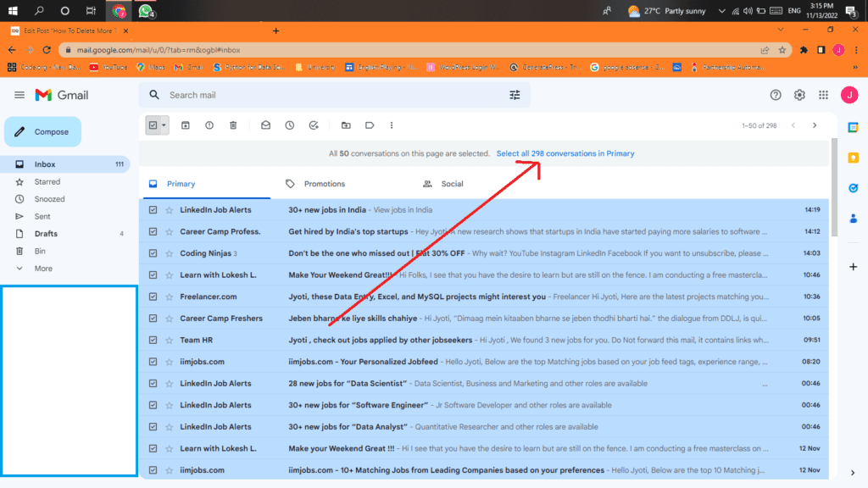The height and width of the screenshot is (488, 868).
Task: Focus the Search mail field
Action: tap(335, 95)
